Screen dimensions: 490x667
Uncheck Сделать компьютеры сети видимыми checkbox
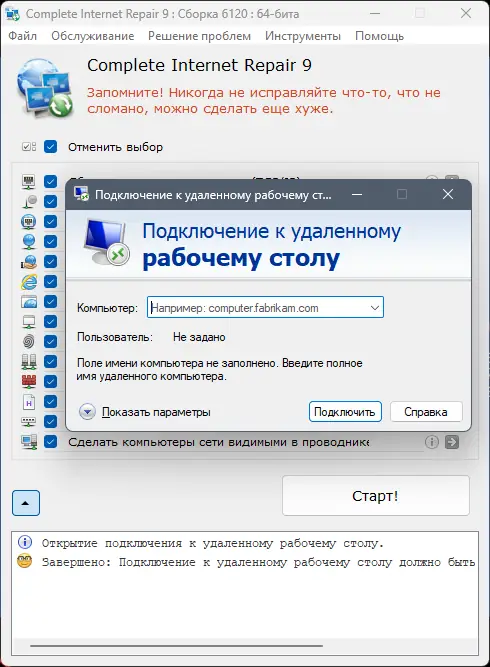[51, 442]
